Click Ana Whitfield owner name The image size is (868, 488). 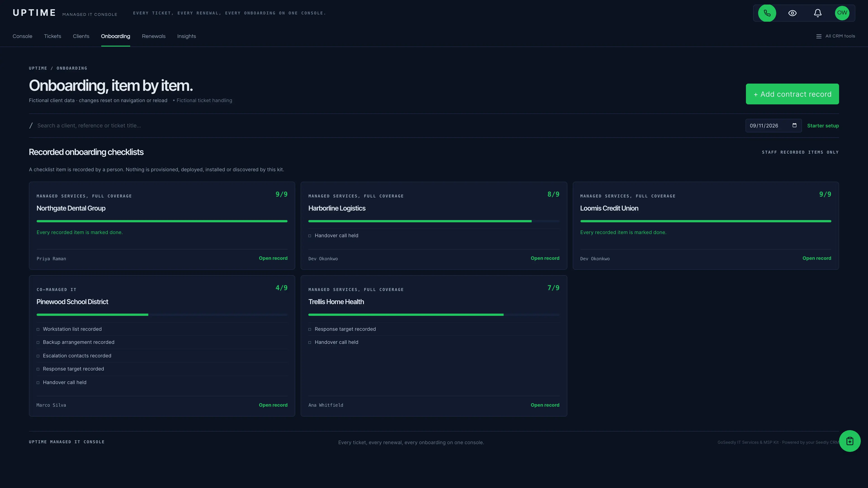[326, 405]
